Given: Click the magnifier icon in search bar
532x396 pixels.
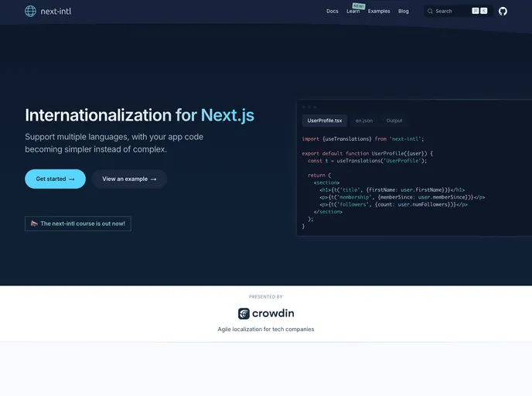Looking at the screenshot, I should [x=430, y=12].
